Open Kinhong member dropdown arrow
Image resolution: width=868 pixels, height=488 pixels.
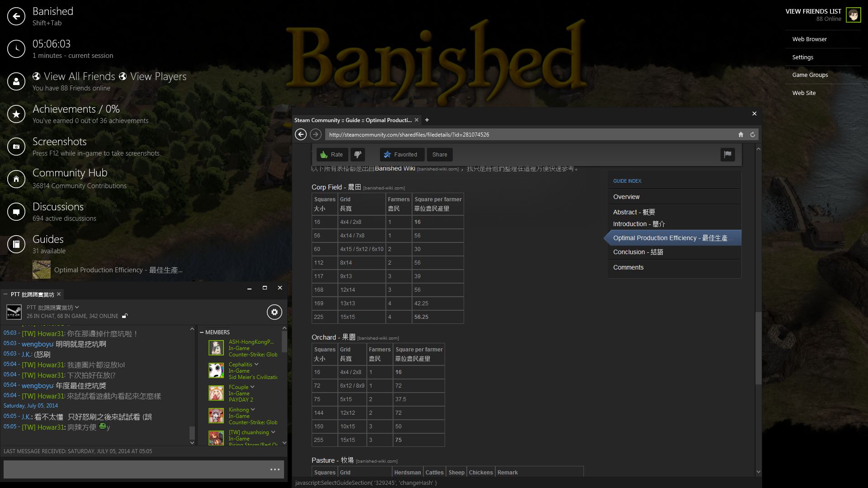tap(253, 409)
